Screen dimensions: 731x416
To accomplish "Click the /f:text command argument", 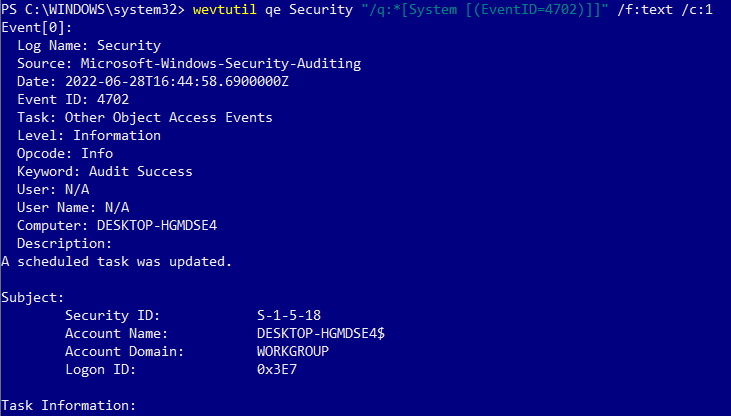I will tap(645, 10).
